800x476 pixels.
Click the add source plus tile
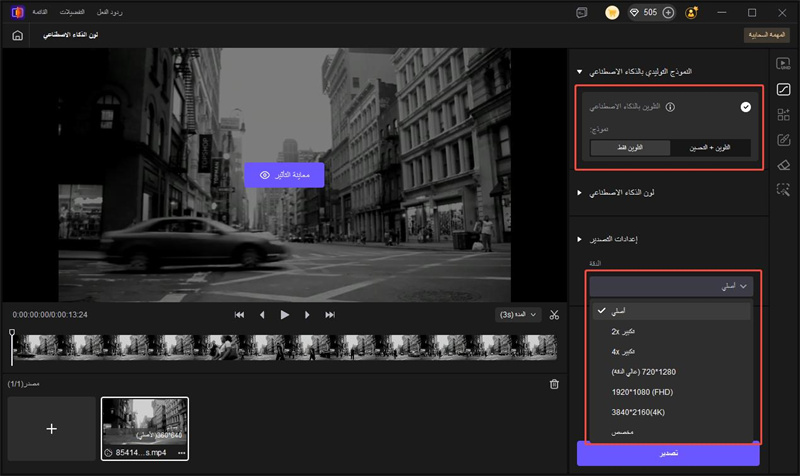(x=52, y=428)
